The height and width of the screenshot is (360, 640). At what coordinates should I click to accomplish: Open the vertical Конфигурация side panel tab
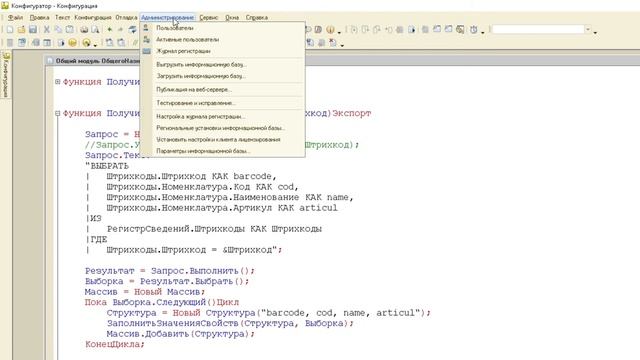[x=6, y=74]
